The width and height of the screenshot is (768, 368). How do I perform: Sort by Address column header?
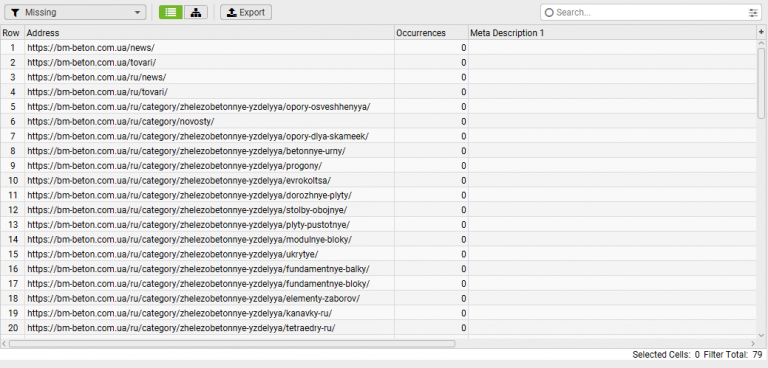210,33
